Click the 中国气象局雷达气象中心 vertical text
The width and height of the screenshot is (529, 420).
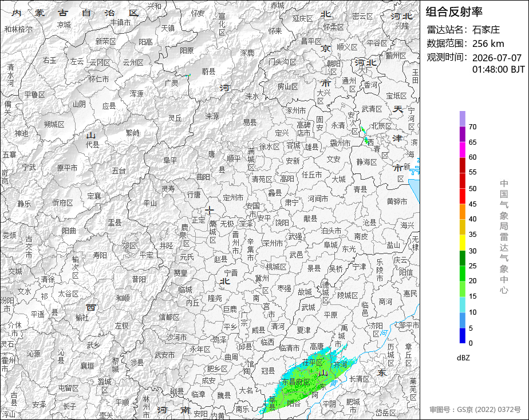pyautogui.click(x=504, y=237)
